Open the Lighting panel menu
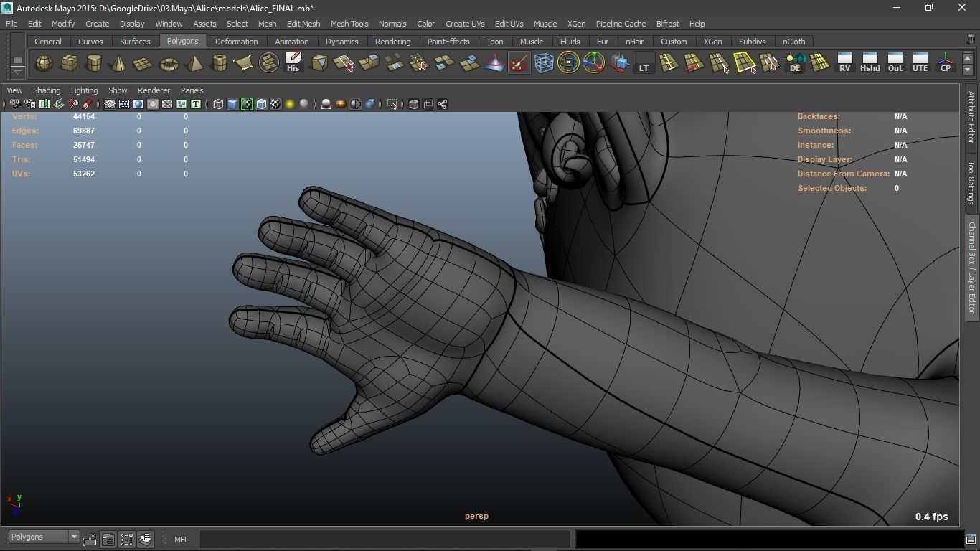 coord(84,90)
